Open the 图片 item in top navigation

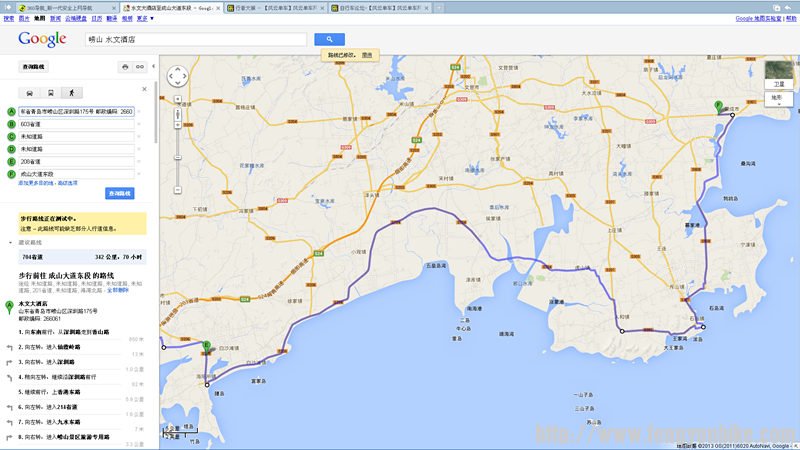point(23,18)
